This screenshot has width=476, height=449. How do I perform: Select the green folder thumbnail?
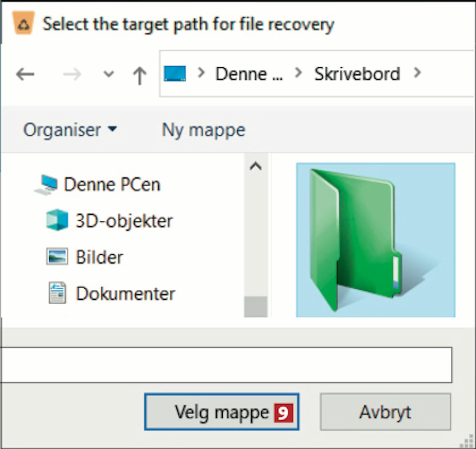375,240
